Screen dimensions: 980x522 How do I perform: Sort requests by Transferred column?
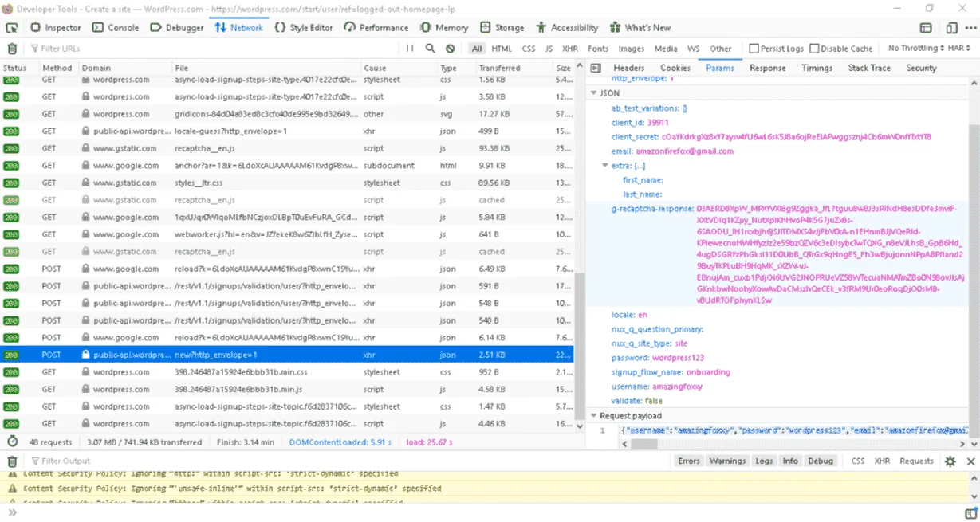click(x=516, y=68)
